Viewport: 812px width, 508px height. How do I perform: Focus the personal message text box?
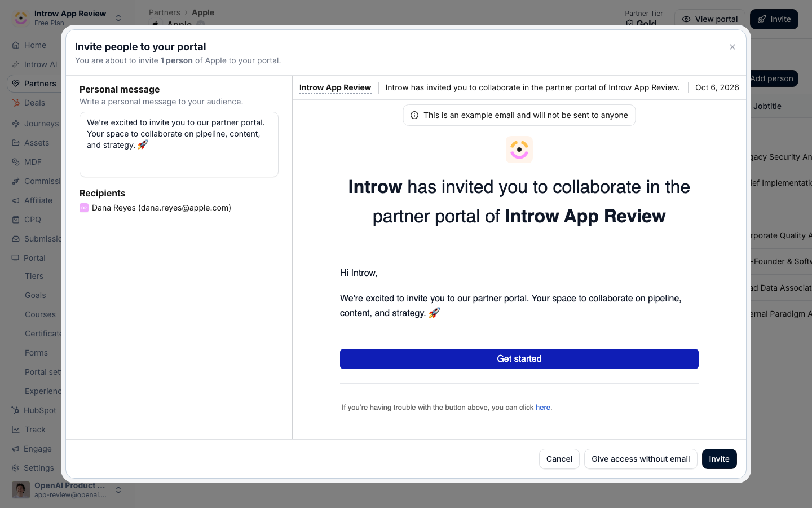pyautogui.click(x=179, y=144)
